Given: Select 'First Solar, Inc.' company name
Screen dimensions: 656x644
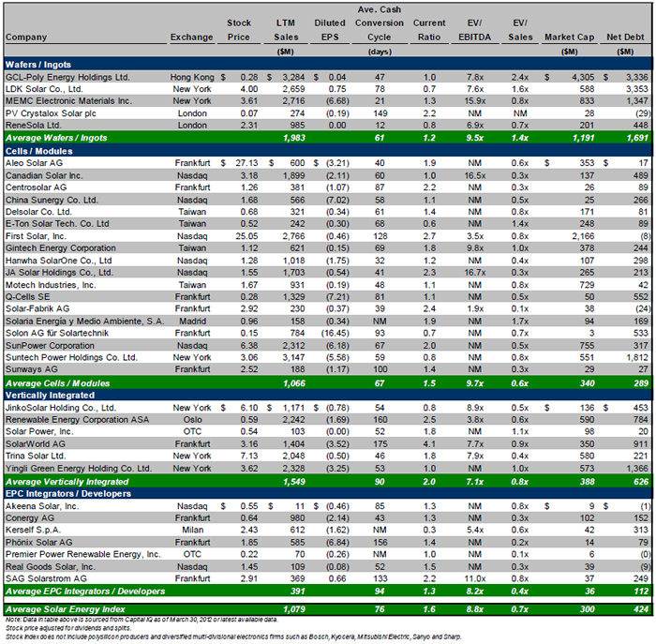Looking at the screenshot, I should click(36, 236).
